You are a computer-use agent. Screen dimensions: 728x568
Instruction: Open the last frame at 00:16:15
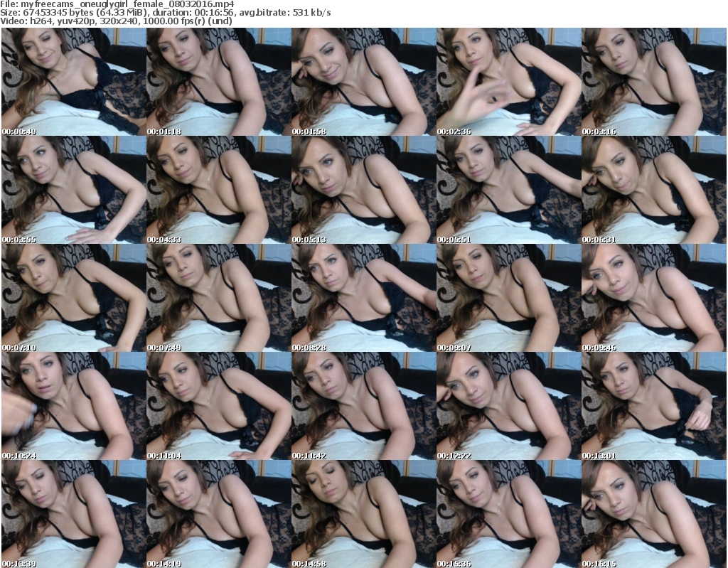click(653, 514)
